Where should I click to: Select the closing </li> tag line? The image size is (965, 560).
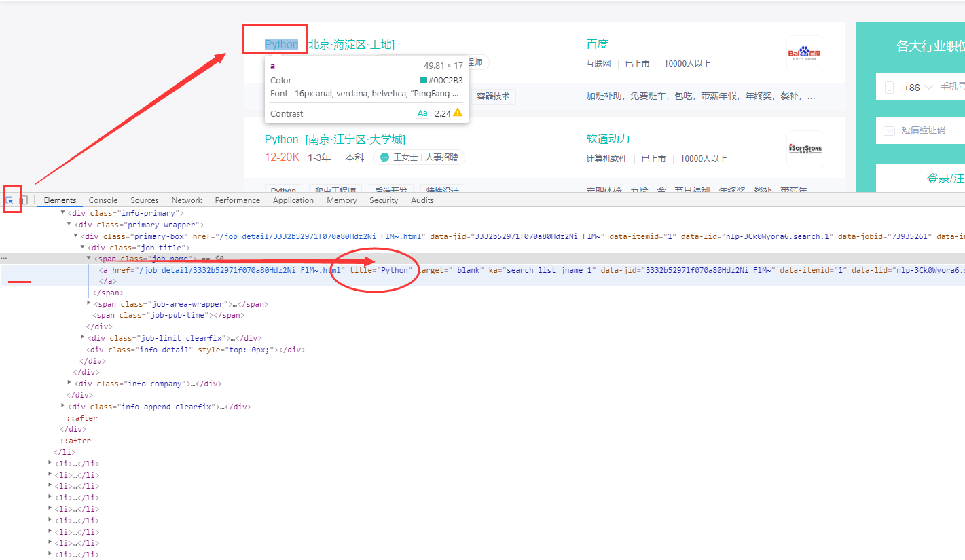coord(65,452)
